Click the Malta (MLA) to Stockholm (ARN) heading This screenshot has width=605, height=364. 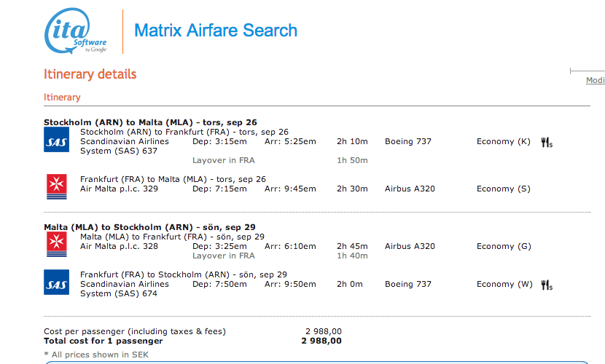point(149,227)
